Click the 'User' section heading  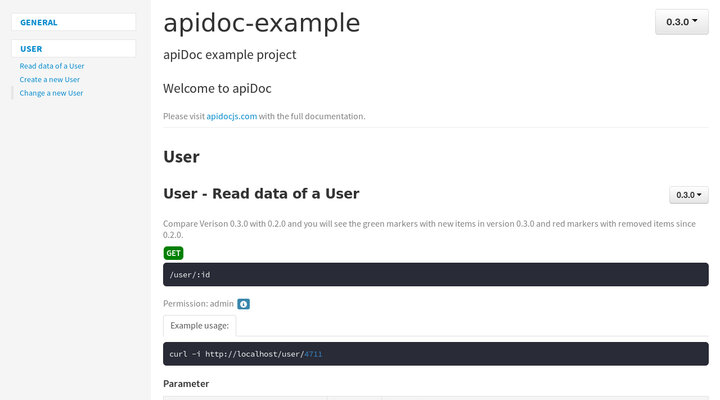point(181,157)
